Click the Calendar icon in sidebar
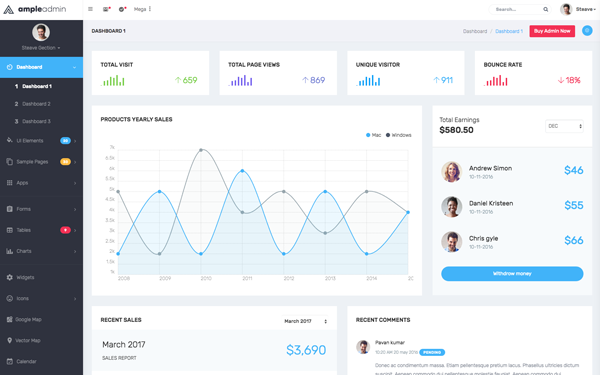The height and width of the screenshot is (375, 600). (10, 361)
